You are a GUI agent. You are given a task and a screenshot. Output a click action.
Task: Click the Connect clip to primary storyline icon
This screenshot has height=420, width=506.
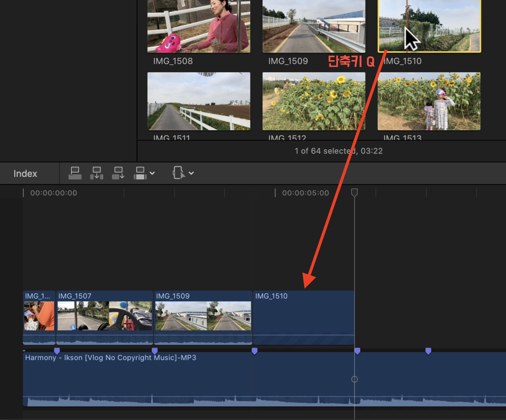click(75, 173)
